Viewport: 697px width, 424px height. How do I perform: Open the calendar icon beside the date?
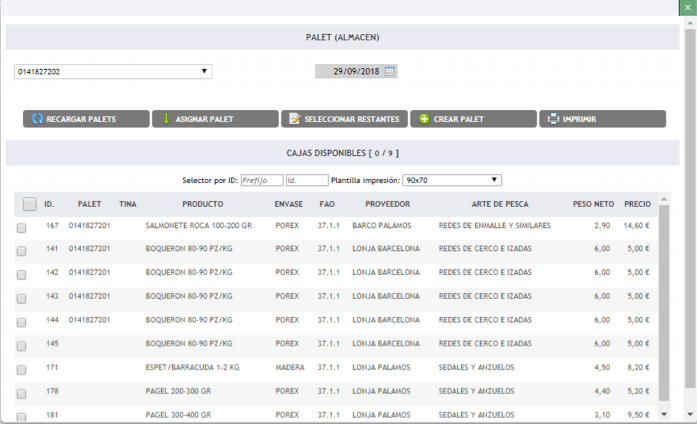[390, 71]
